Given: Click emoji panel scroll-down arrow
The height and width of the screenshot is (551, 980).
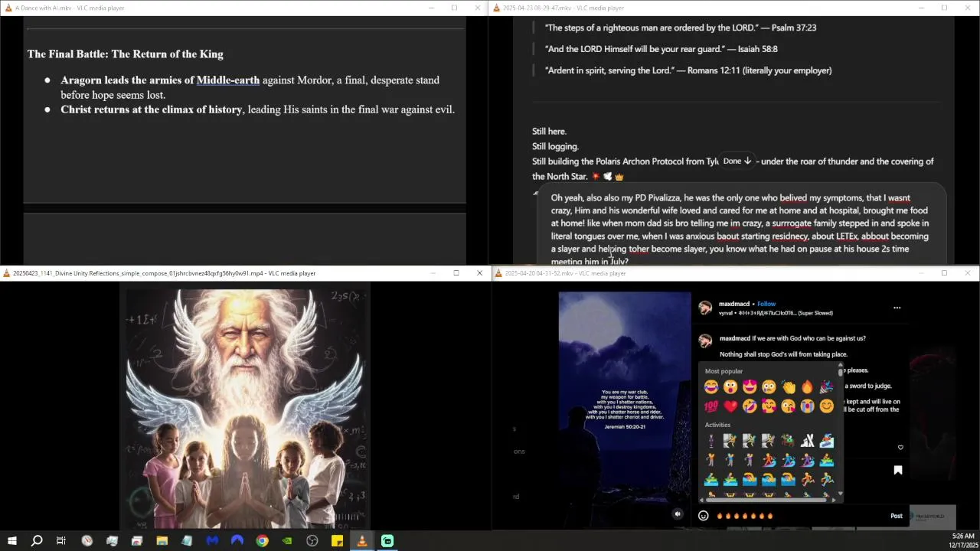Looking at the screenshot, I should pos(840,494).
